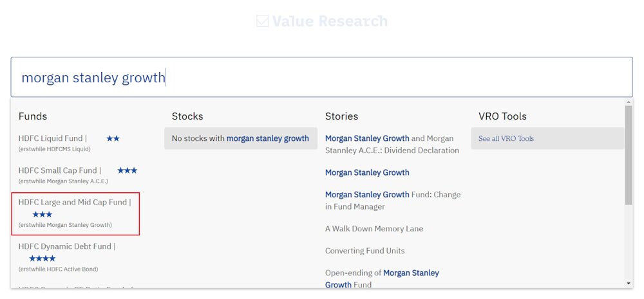
Task: Click HDFC Small Cap three-star rating
Action: pos(127,170)
